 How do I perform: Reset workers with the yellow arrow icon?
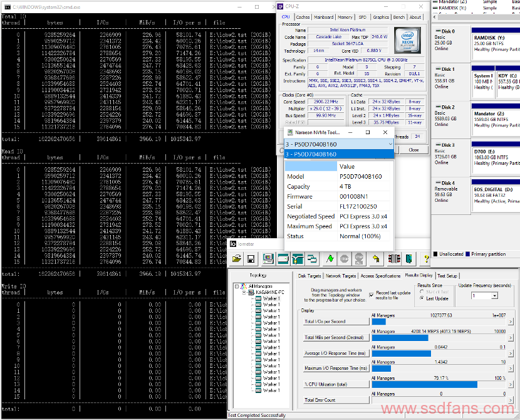pos(376,259)
